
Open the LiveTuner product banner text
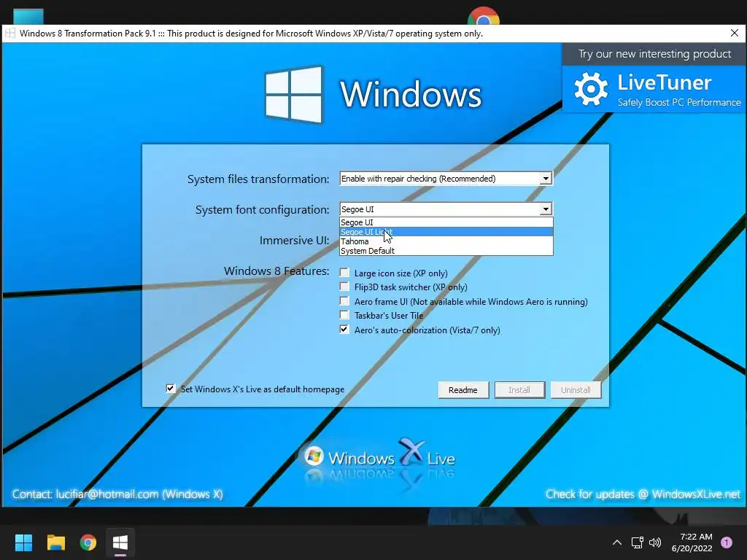coord(679,90)
